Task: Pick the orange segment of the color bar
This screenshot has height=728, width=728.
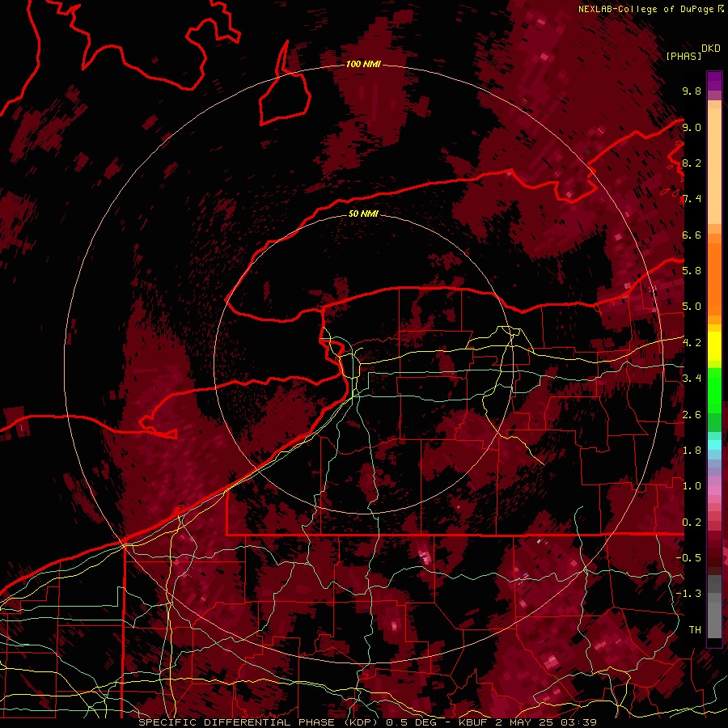Action: tap(714, 278)
